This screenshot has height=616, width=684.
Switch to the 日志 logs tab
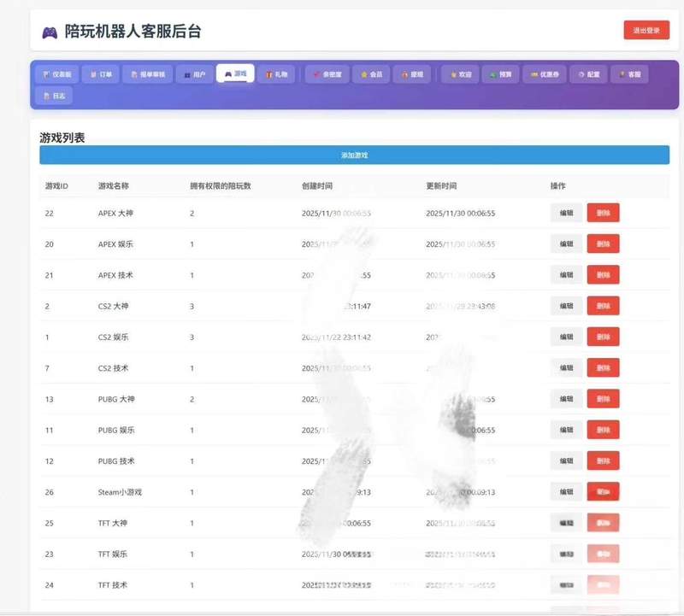click(54, 96)
